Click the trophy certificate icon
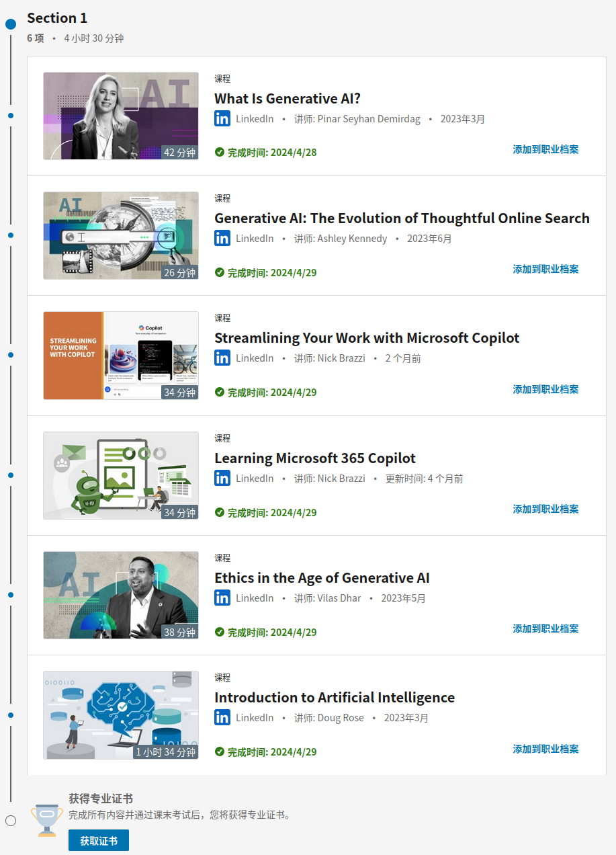616x855 pixels. click(47, 820)
